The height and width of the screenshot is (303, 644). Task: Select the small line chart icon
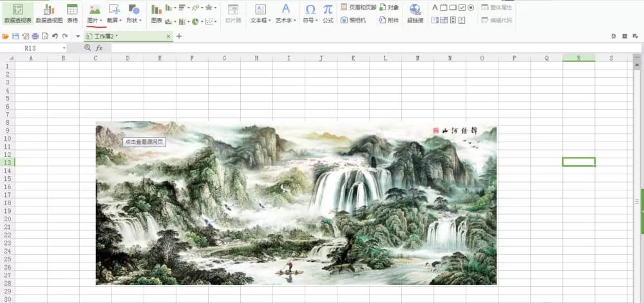tap(196, 7)
